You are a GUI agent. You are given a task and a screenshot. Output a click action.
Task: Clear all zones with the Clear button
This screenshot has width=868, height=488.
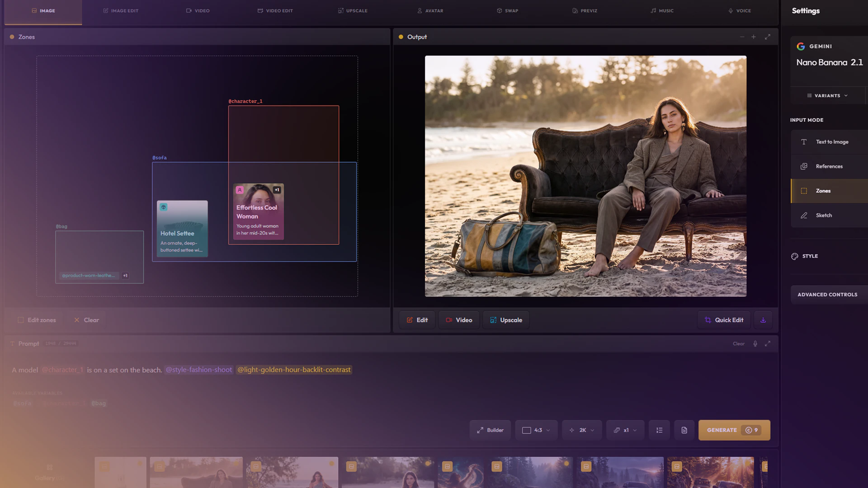tap(86, 320)
